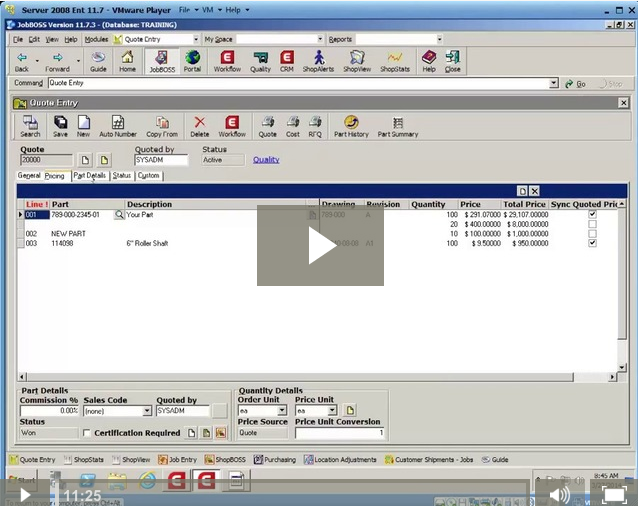Open Part Summary
Viewport: 638px width, 506px height.
tap(398, 126)
